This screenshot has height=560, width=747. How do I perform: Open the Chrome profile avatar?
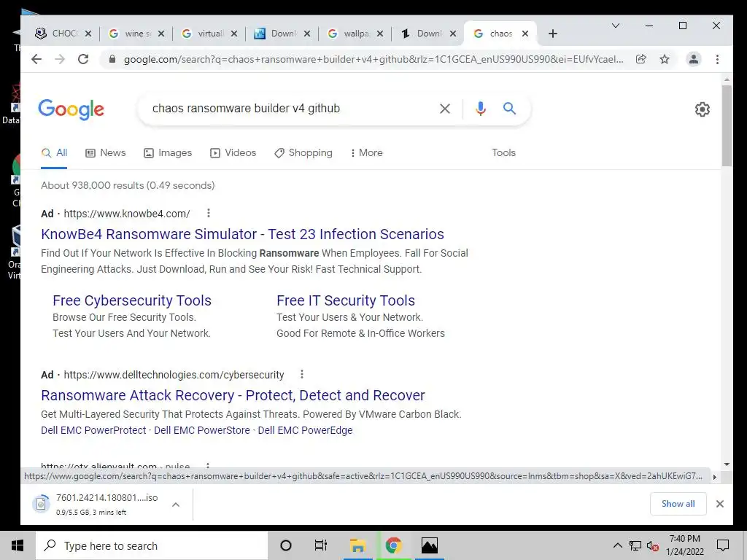point(694,59)
